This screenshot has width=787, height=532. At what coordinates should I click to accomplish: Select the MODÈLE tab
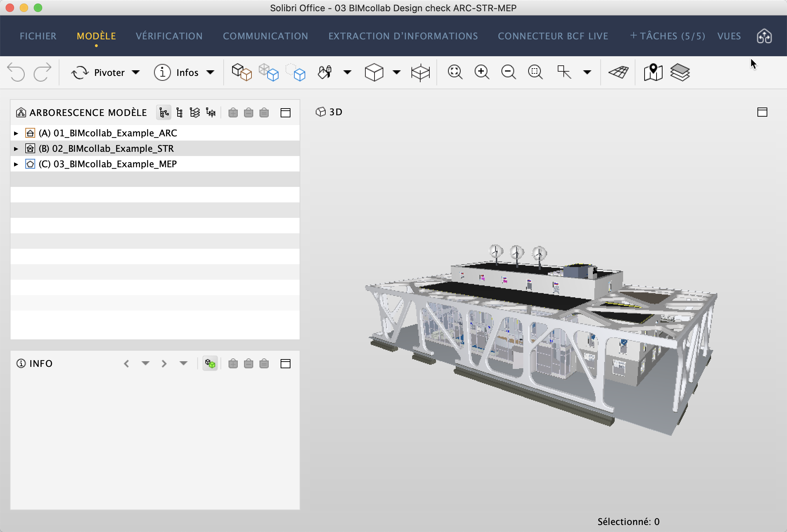click(x=96, y=36)
